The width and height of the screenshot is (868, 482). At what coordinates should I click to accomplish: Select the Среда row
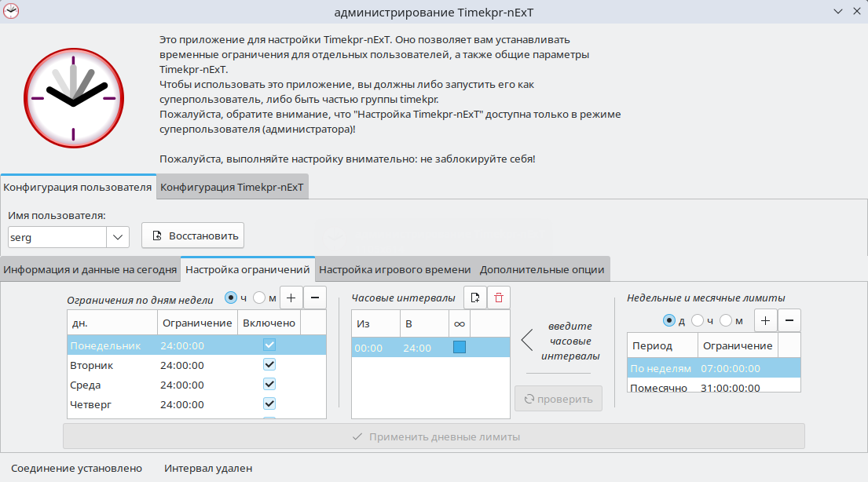tap(196, 385)
